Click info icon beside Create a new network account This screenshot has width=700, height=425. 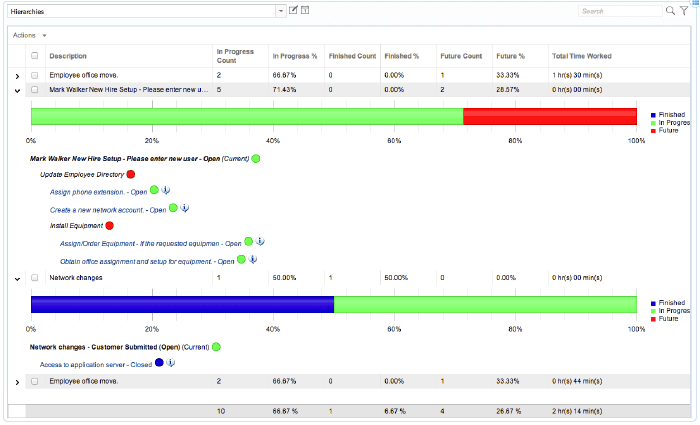point(184,208)
